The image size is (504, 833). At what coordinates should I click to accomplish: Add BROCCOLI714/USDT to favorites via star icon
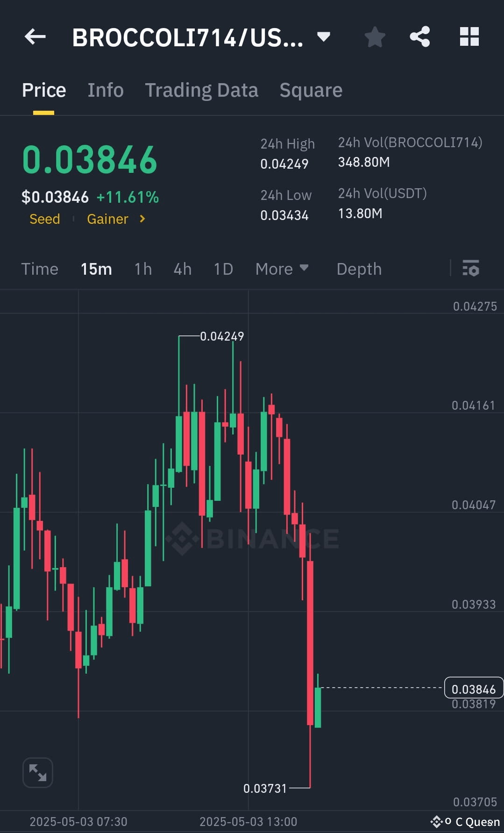click(x=375, y=37)
